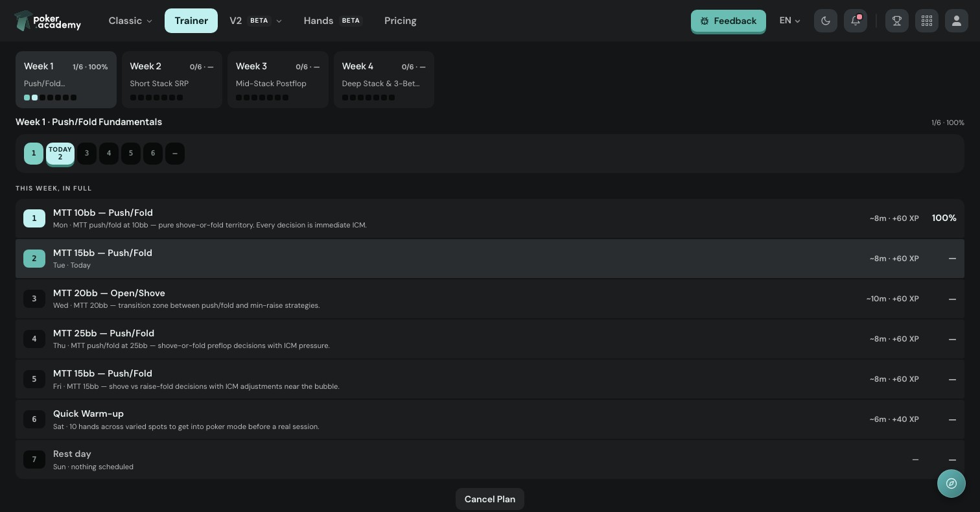
Task: Click the number 1 badge for Monday's session
Action: coord(34,218)
